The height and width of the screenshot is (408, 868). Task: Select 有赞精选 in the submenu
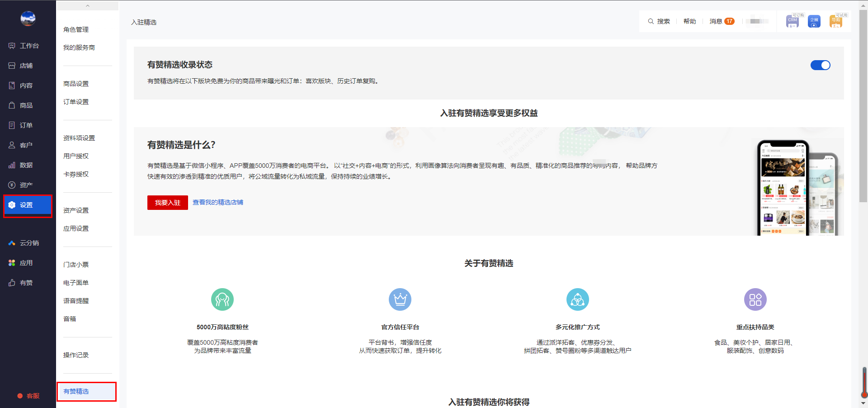pyautogui.click(x=87, y=391)
